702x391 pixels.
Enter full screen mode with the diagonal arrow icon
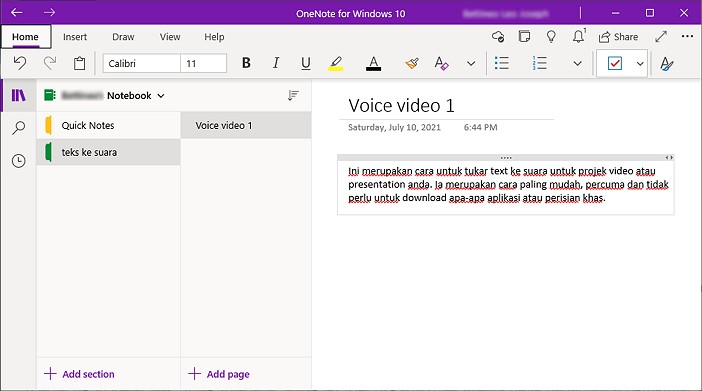point(661,36)
